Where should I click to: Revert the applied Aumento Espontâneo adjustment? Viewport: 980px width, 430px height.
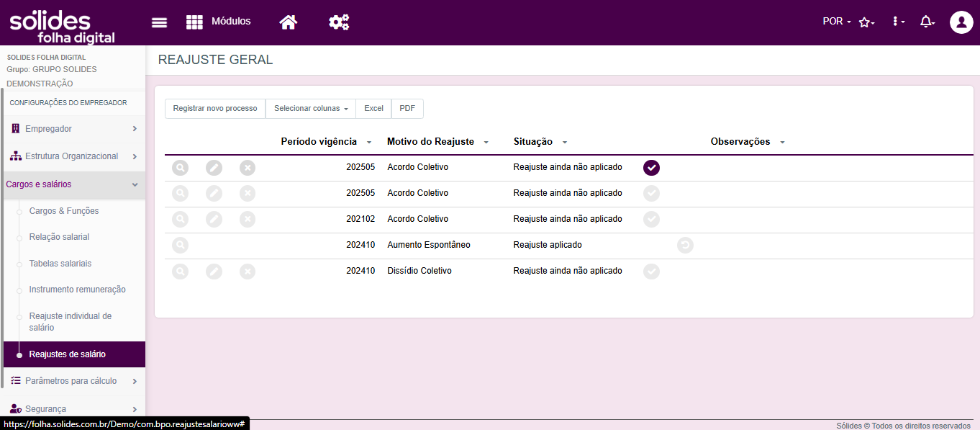pyautogui.click(x=685, y=246)
